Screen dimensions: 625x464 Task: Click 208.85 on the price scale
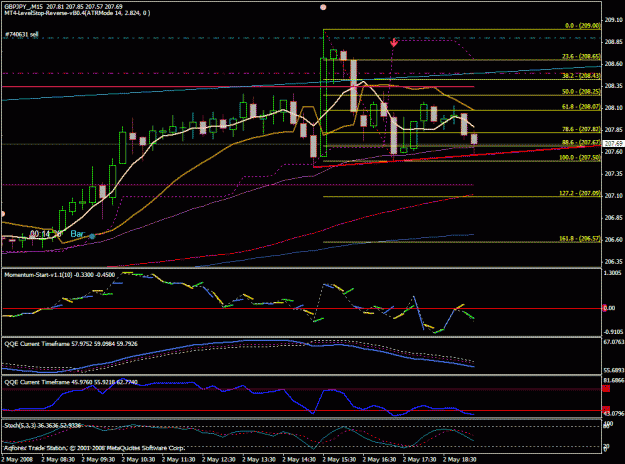[x=614, y=42]
